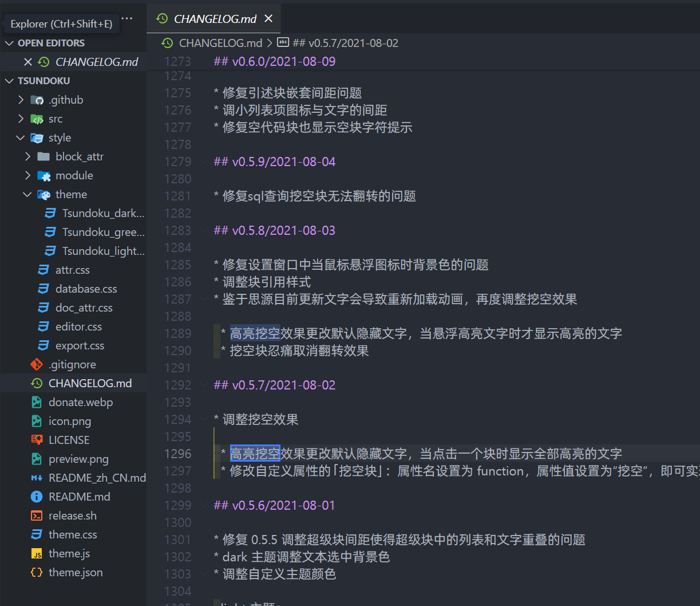Open the README_zh_CN.md file
This screenshot has height=606, width=700.
click(97, 478)
